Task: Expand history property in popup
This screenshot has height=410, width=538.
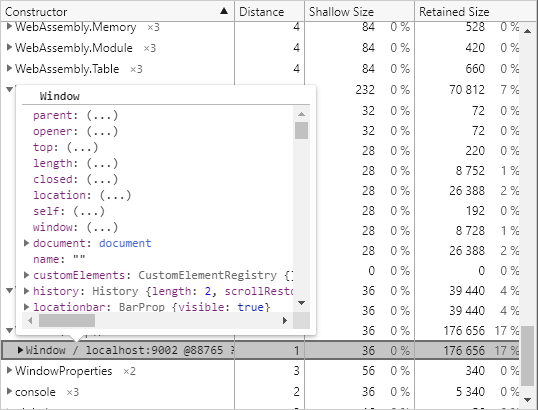Action: (26, 291)
